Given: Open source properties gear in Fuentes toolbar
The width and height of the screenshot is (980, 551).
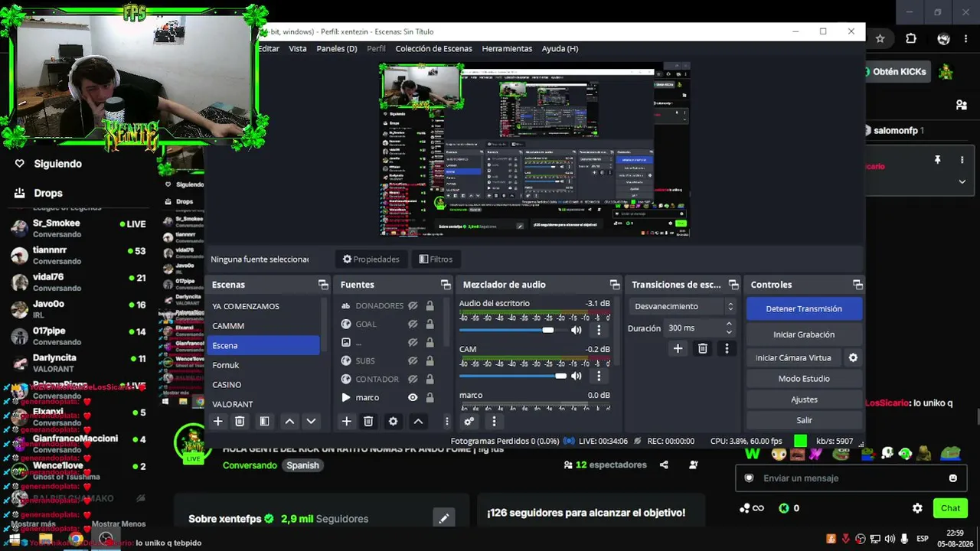Looking at the screenshot, I should (x=393, y=422).
